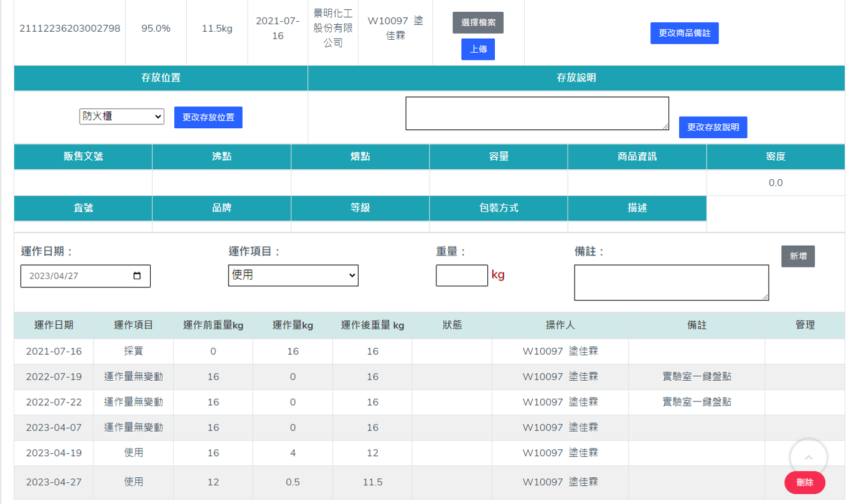Expand the 運作項目 dropdown showing 使用
The width and height of the screenshot is (854, 504).
(x=293, y=275)
